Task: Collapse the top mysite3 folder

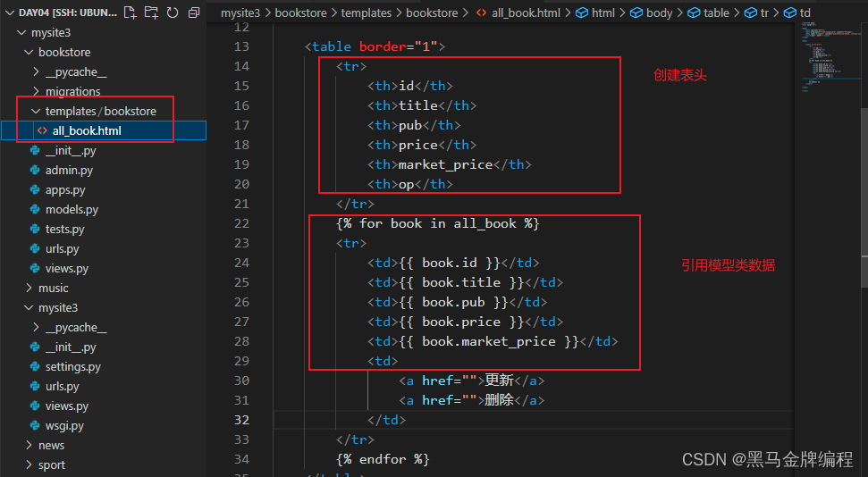Action: pyautogui.click(x=21, y=33)
